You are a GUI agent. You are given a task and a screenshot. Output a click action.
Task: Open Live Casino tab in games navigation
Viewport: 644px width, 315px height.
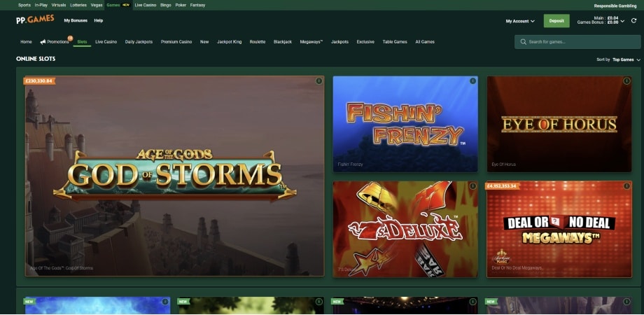tap(106, 42)
